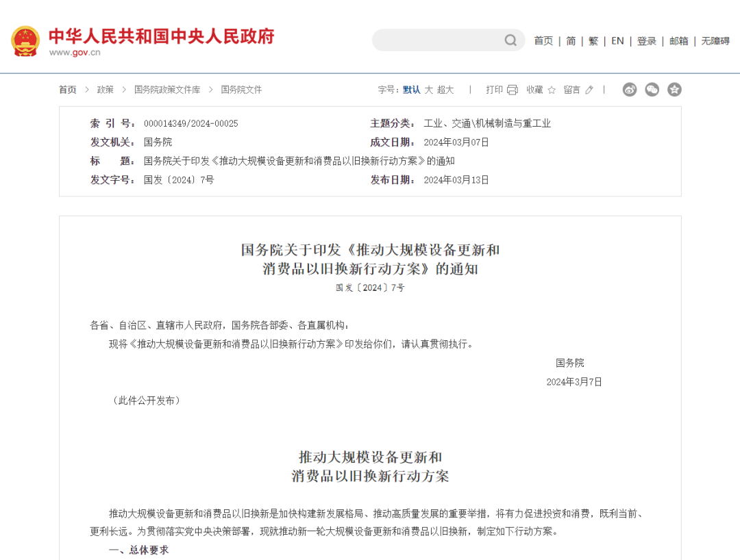
Task: Click the printer icon
Action: pyautogui.click(x=512, y=90)
